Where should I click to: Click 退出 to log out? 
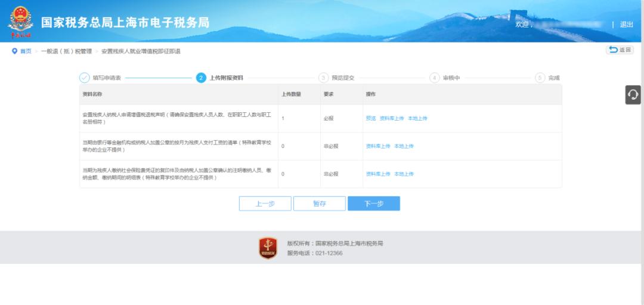(x=626, y=24)
